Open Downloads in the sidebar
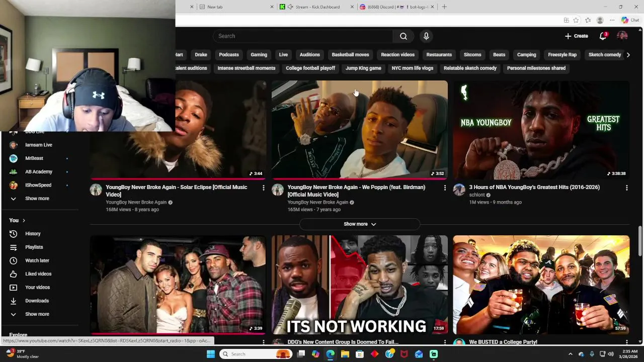 coord(37,301)
